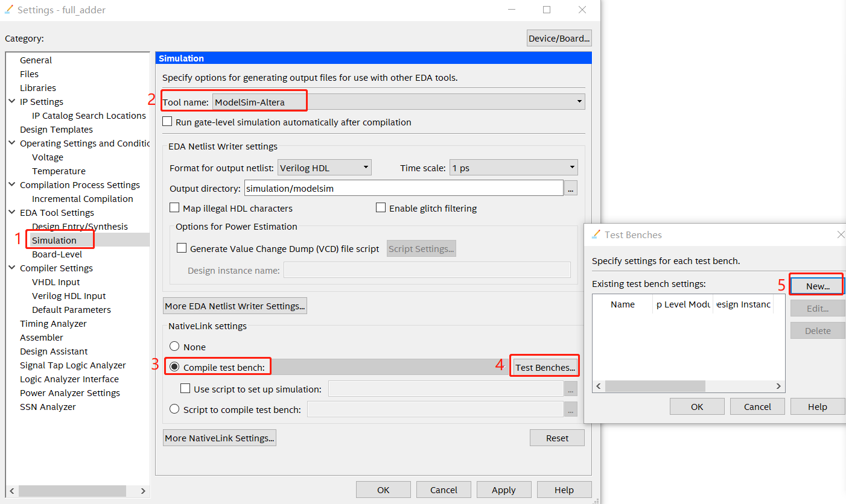Open Logic Analyzer Interface settings
Screen dimensions: 846x504
(x=69, y=379)
